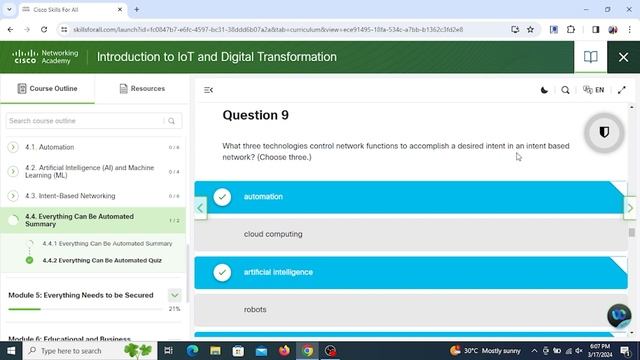Image resolution: width=640 pixels, height=360 pixels.
Task: Click the content area vertical scrollbar
Action: point(632,233)
